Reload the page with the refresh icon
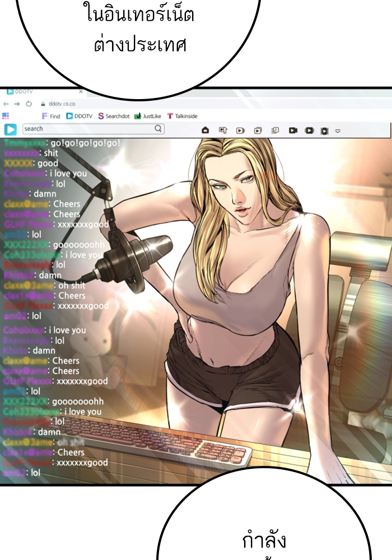The image size is (392, 560). coord(29,104)
